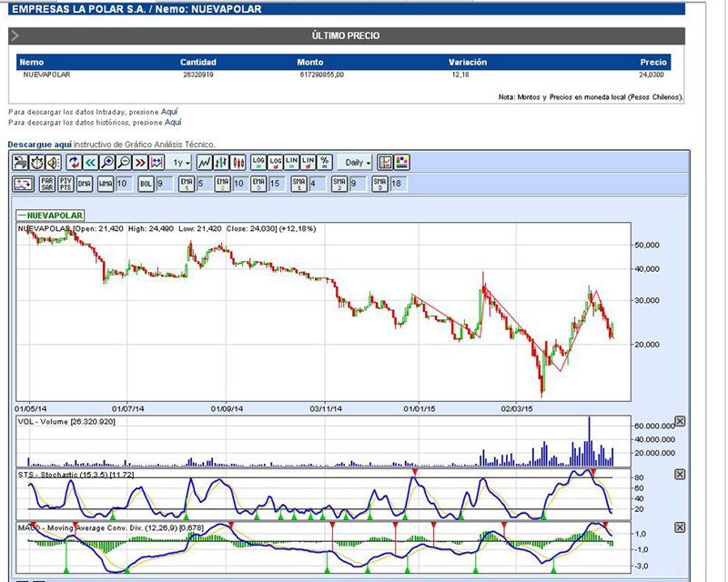The image size is (728, 582).
Task: Move chart back with the teal double-arrow icon
Action: pyautogui.click(x=90, y=163)
